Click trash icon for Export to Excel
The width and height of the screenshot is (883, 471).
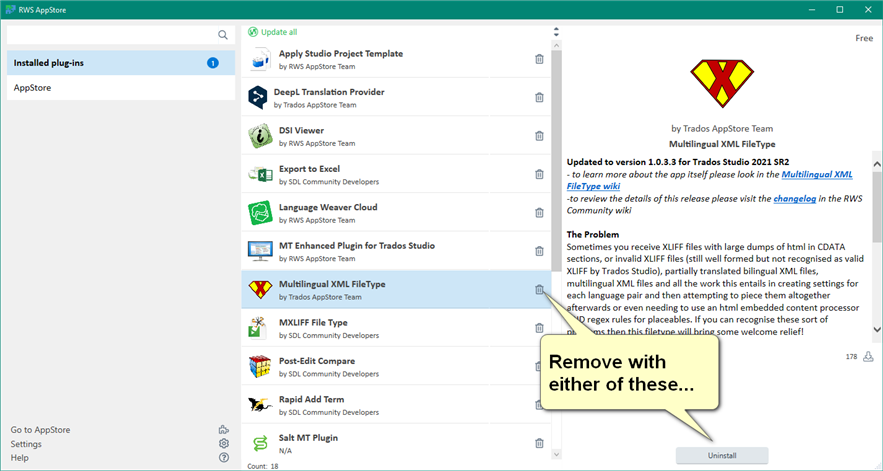[539, 174]
